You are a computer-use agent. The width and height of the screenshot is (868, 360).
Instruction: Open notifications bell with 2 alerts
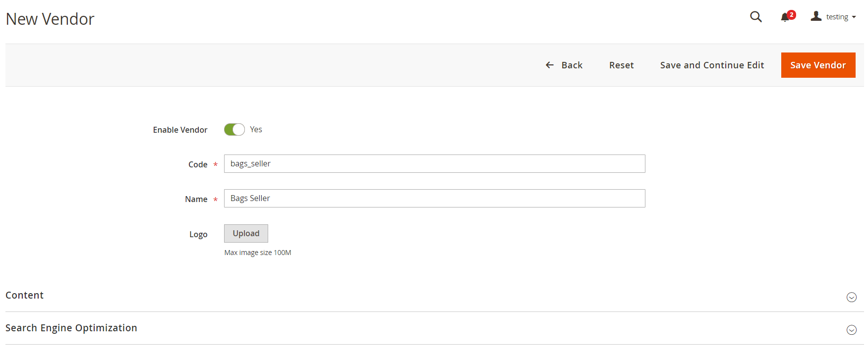[x=787, y=17]
